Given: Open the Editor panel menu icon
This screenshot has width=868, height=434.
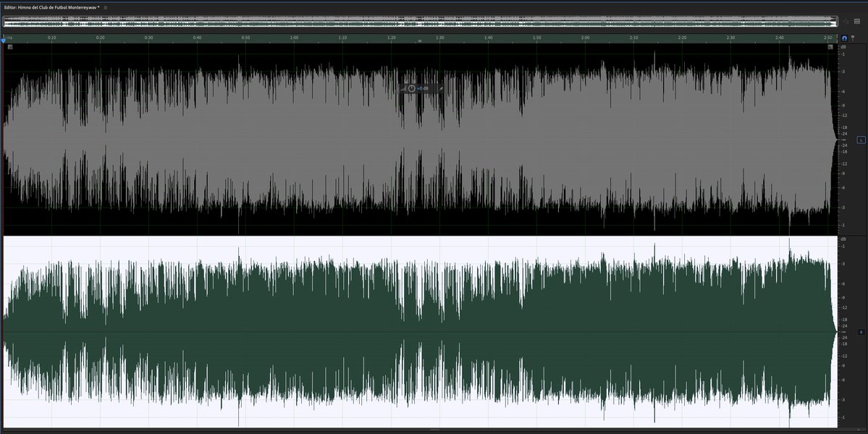Looking at the screenshot, I should (x=105, y=8).
